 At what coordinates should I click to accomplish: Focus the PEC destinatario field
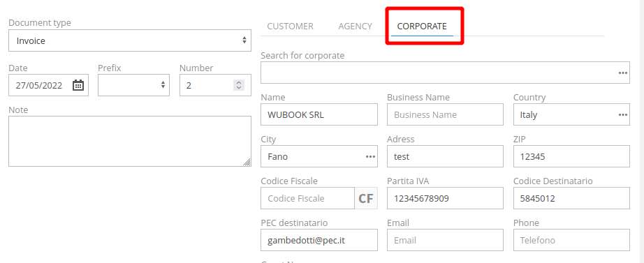tap(319, 240)
